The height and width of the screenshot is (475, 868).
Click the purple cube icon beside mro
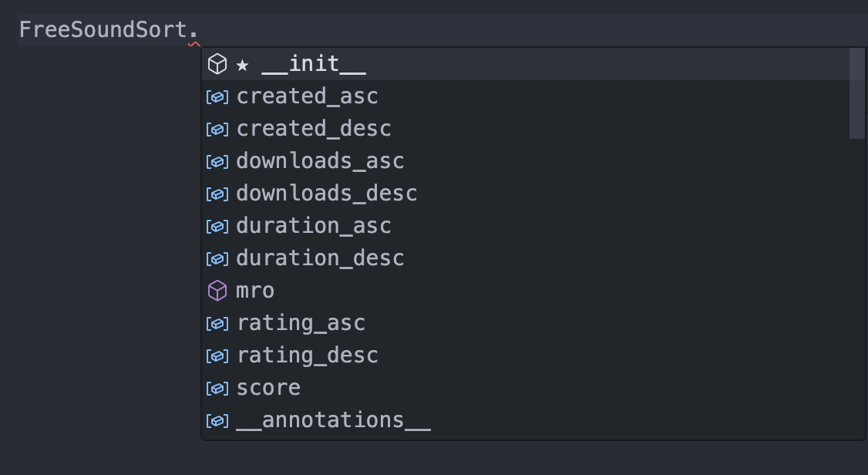217,291
